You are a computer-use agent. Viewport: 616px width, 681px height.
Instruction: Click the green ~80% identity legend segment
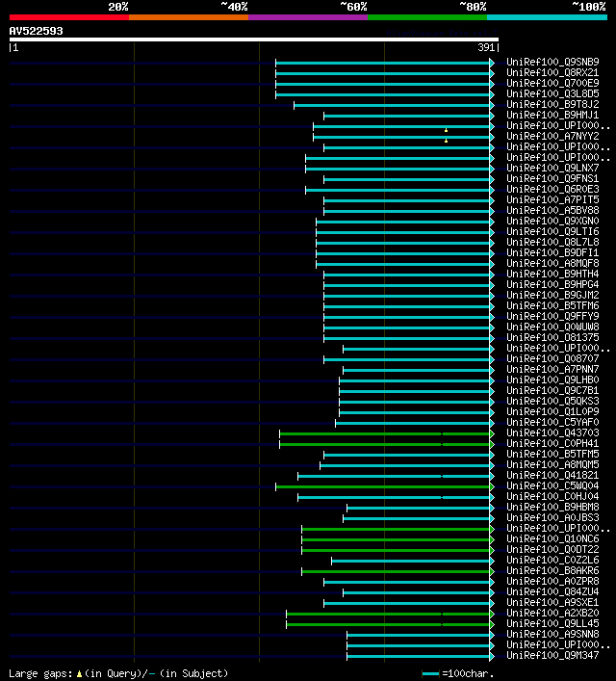point(427,17)
